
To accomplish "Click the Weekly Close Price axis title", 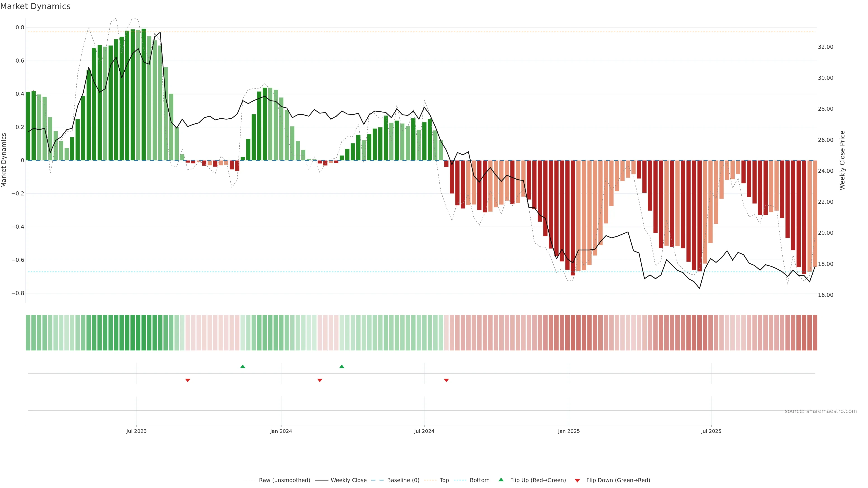I will point(842,160).
